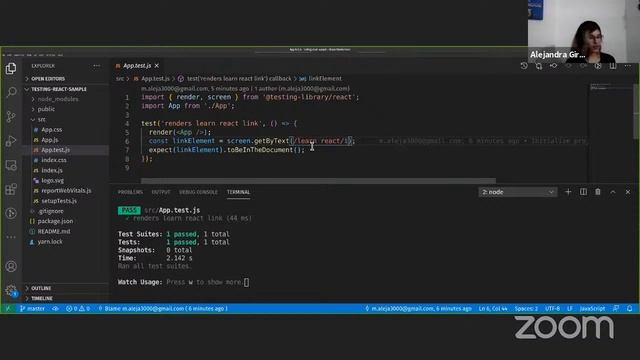
Task: Click Blame info in status bar
Action: pos(163,309)
